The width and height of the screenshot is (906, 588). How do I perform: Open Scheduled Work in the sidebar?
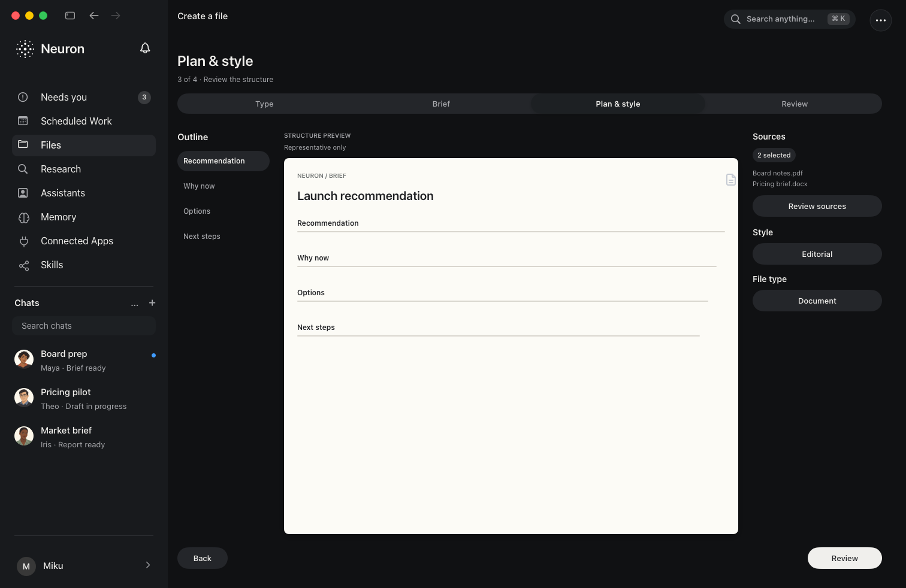point(84,121)
